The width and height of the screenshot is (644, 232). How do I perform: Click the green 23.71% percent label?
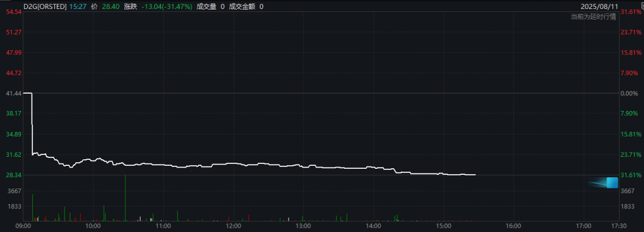[x=631, y=155]
